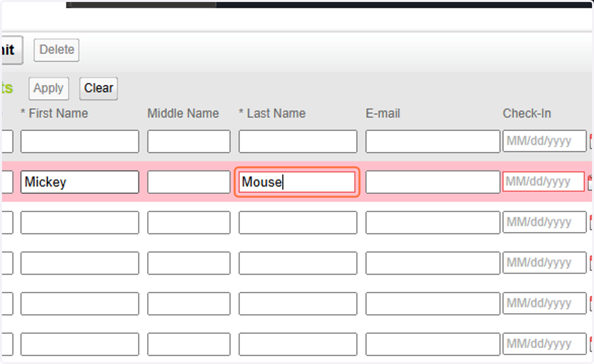Screen dimensions: 594x364
Task: Click the partly visible Submit button
Action: coord(12,50)
